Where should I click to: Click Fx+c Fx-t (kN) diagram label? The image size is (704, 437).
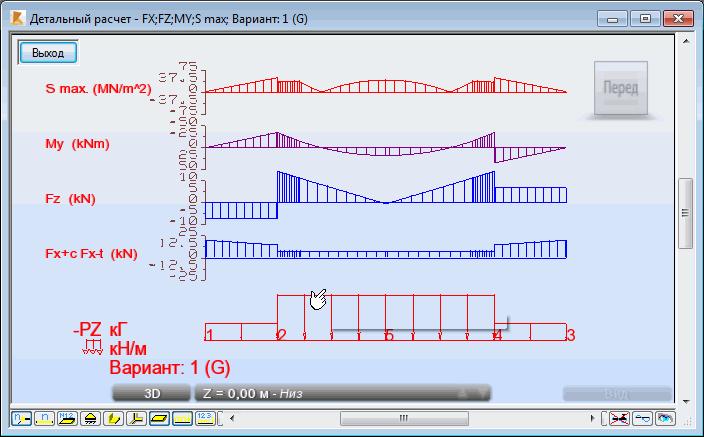coord(91,254)
